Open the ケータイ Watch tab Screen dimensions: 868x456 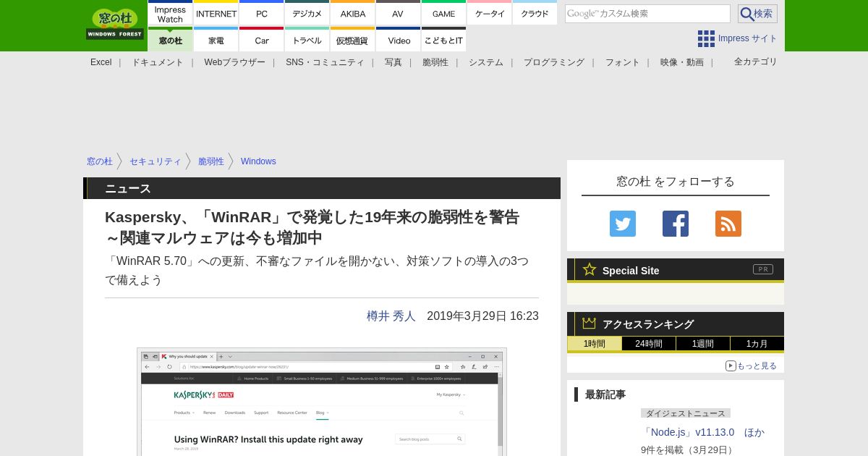pyautogui.click(x=490, y=13)
